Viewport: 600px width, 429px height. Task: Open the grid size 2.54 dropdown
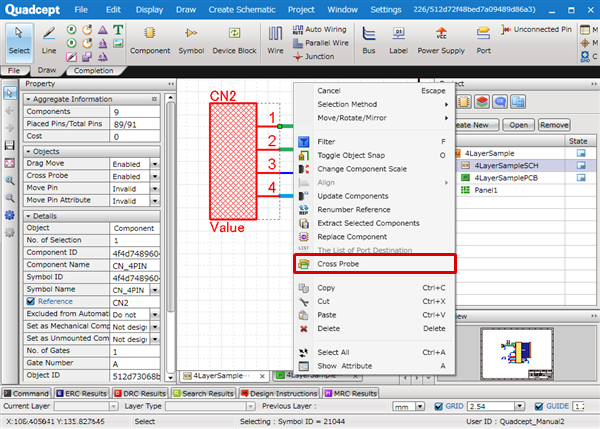[519, 406]
